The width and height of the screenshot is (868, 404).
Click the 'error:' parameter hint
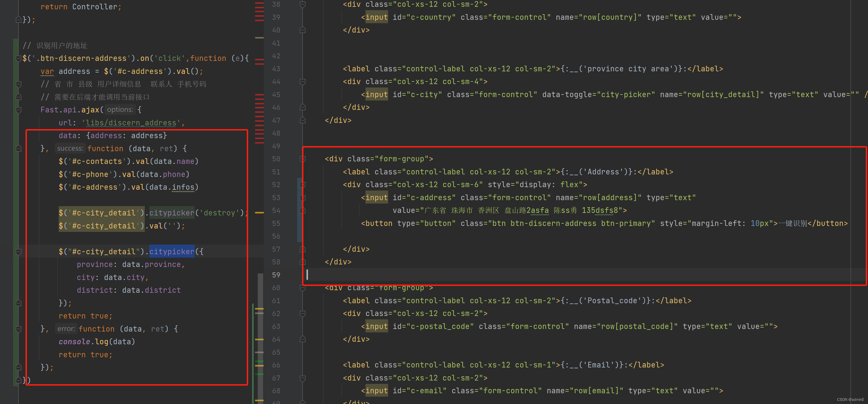(x=66, y=329)
